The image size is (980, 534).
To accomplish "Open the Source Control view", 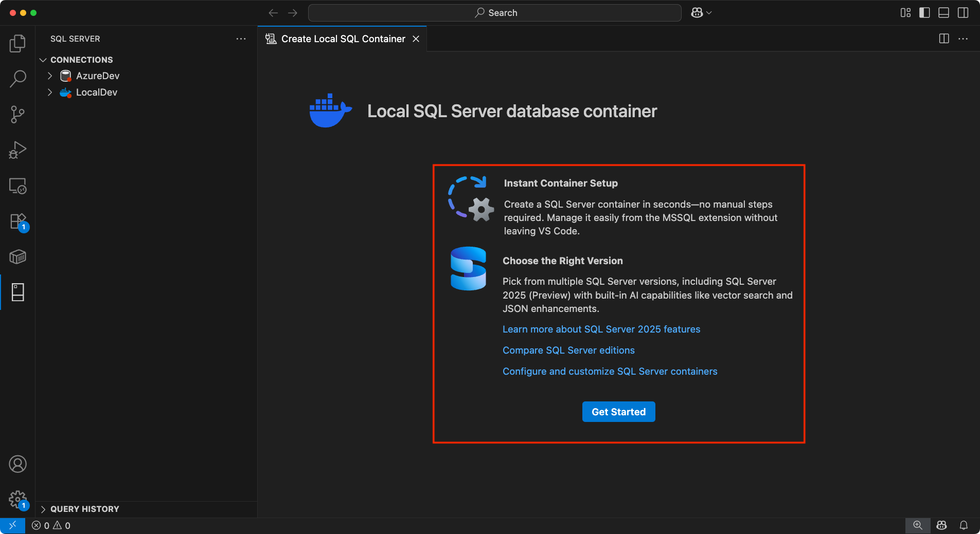I will coord(17,114).
